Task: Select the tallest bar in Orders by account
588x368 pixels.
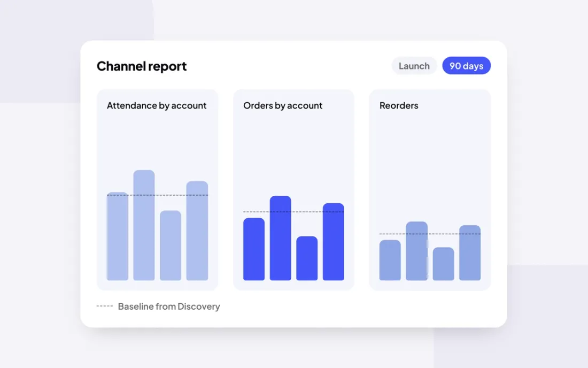Action: coord(281,238)
